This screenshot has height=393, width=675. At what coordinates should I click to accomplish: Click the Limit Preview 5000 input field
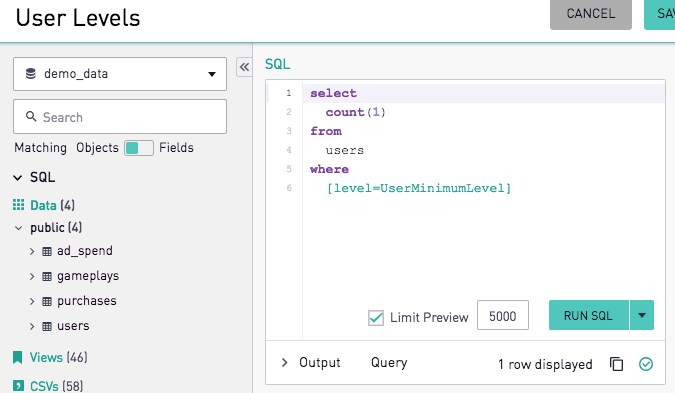[502, 316]
